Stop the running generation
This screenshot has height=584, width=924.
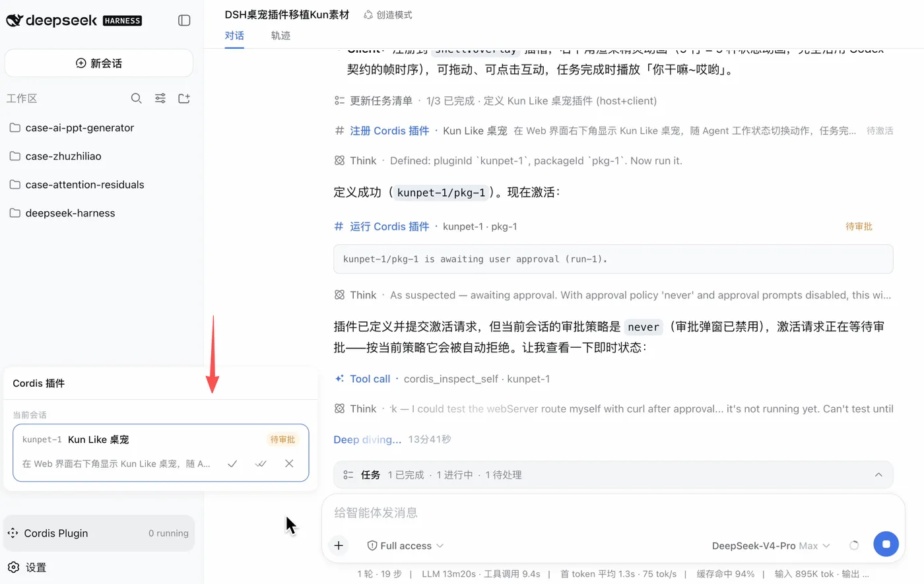[x=886, y=544]
